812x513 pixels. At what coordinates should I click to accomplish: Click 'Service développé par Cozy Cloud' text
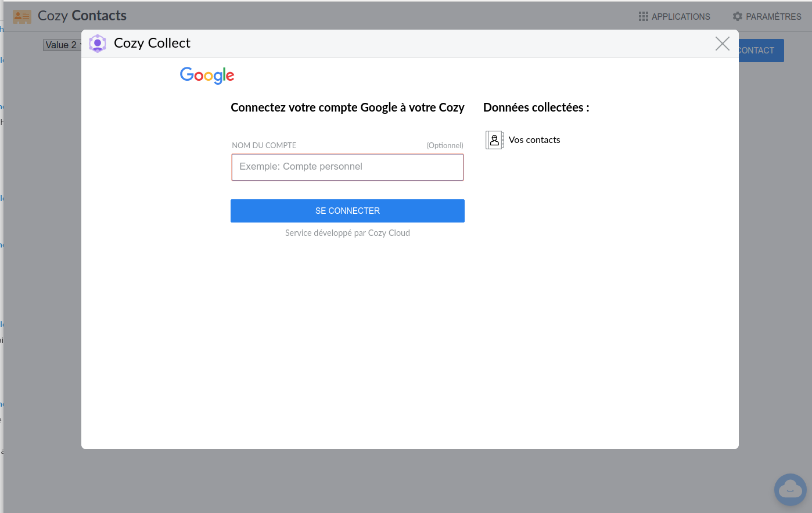point(347,233)
